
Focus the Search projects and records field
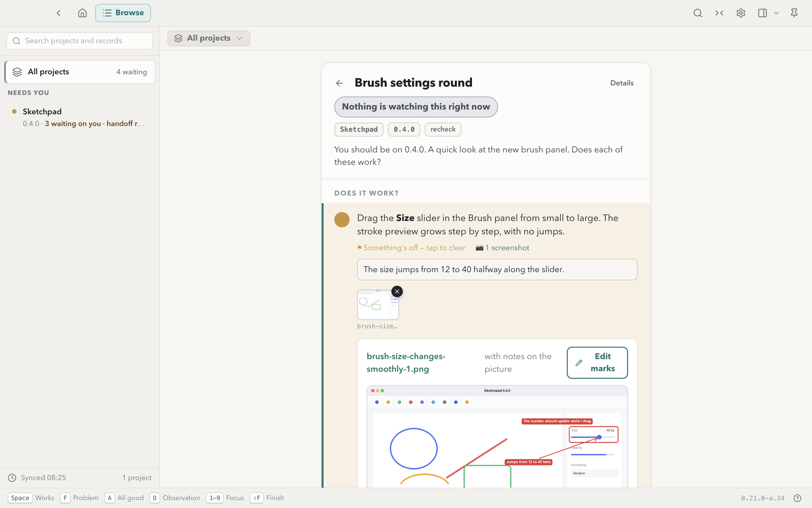pyautogui.click(x=80, y=41)
